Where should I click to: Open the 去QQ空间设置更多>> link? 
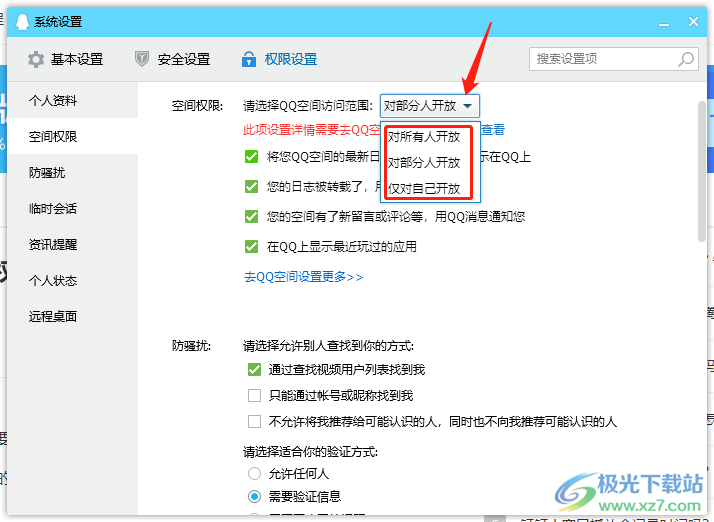304,277
